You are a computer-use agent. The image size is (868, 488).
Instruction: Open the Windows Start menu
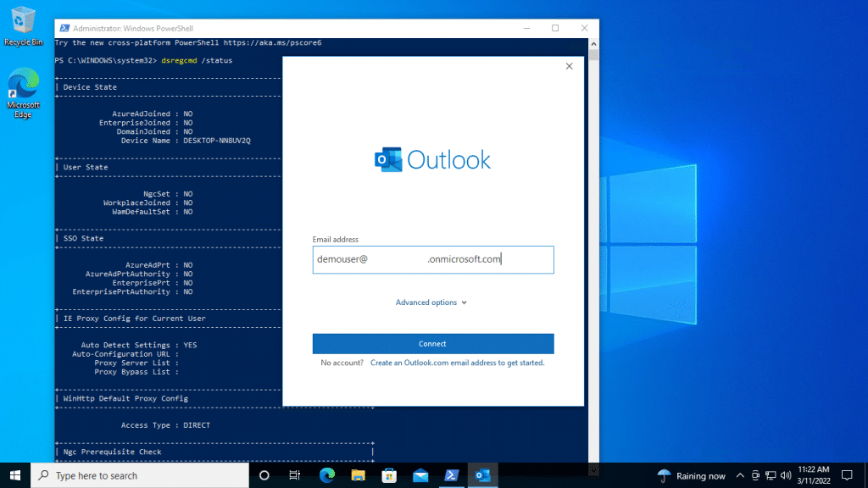pyautogui.click(x=15, y=475)
